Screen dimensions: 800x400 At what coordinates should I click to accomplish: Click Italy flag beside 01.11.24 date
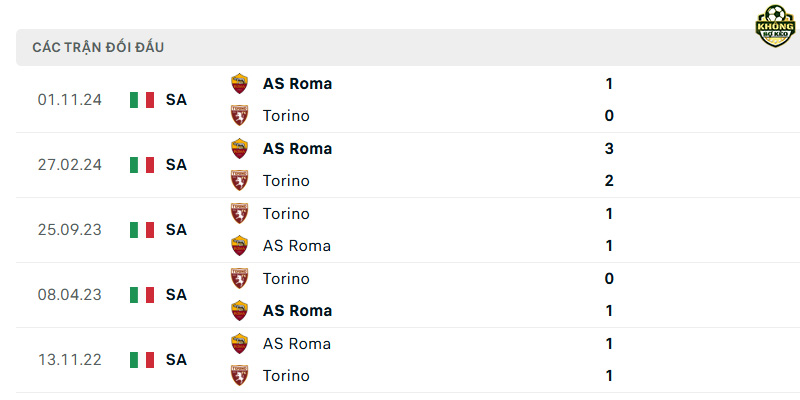pyautogui.click(x=142, y=99)
